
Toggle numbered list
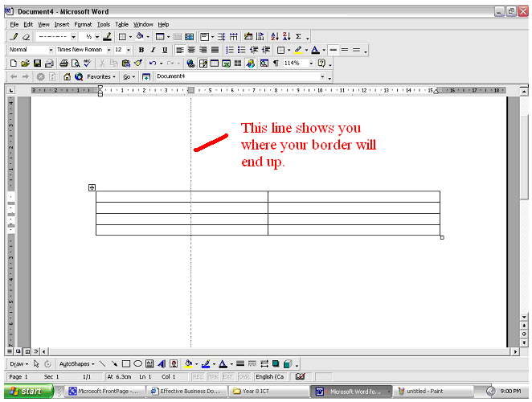point(230,50)
